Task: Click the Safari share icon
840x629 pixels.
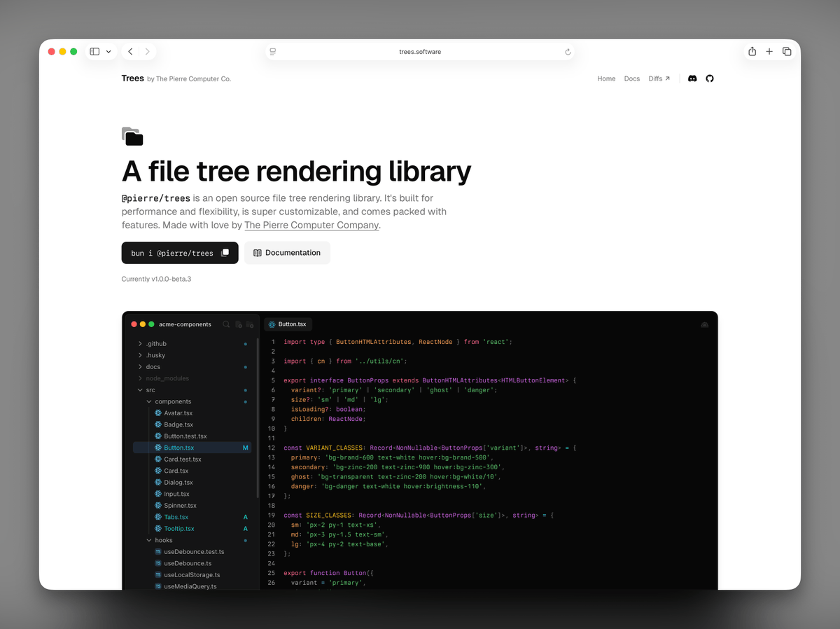Action: pos(752,51)
